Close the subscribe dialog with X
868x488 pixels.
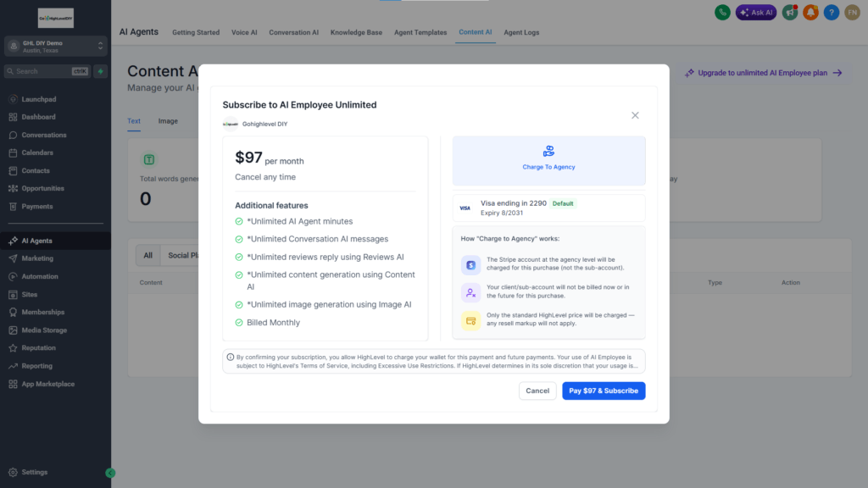[635, 115]
